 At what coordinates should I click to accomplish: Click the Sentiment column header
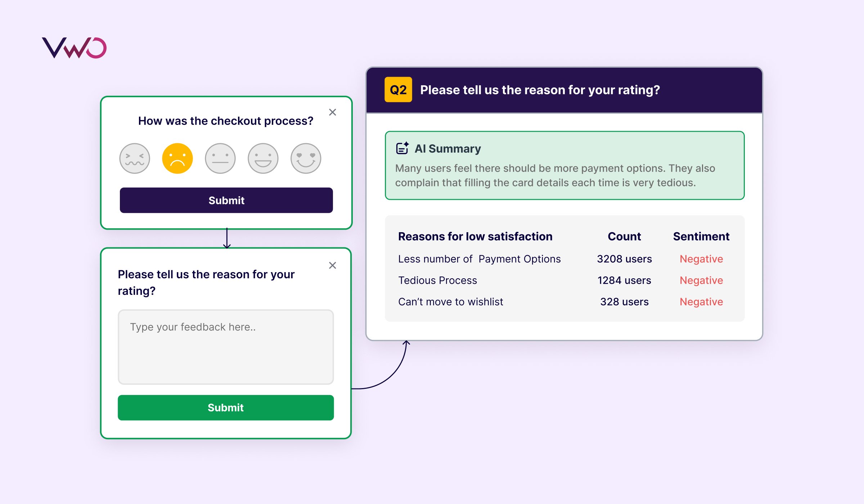[x=701, y=237]
